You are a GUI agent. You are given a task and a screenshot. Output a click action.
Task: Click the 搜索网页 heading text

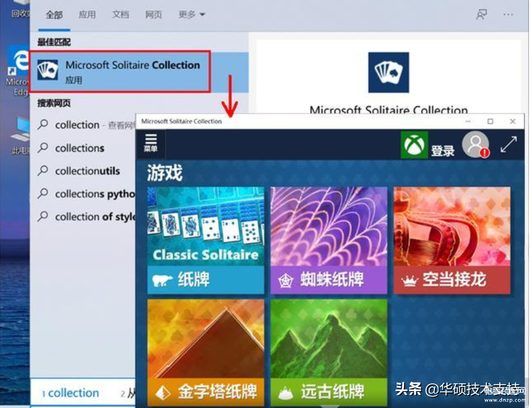(54, 103)
